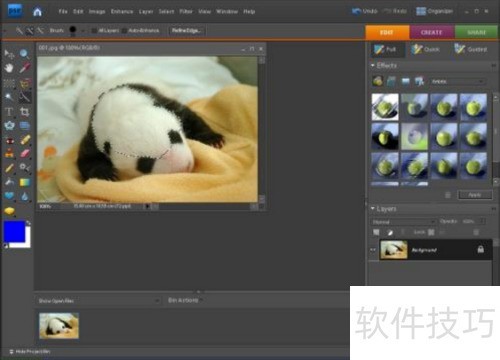Select the Move tool
This screenshot has height=360, width=500.
[x=9, y=54]
